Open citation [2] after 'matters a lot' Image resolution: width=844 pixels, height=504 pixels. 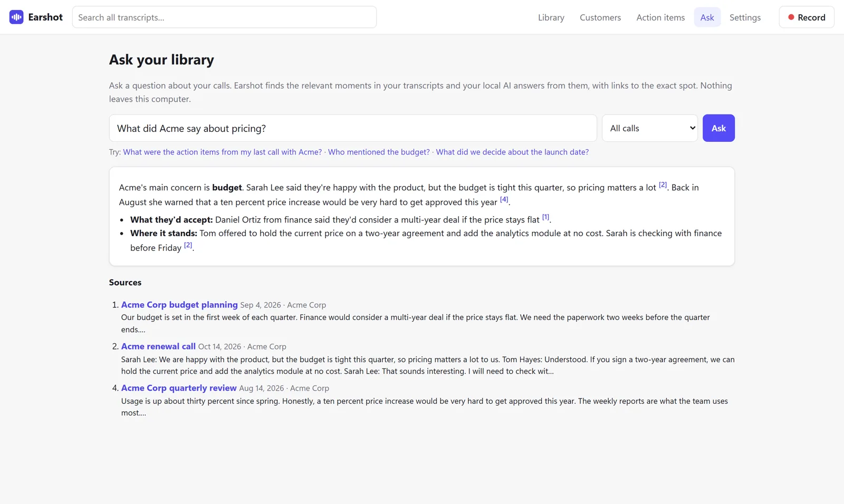(x=663, y=185)
